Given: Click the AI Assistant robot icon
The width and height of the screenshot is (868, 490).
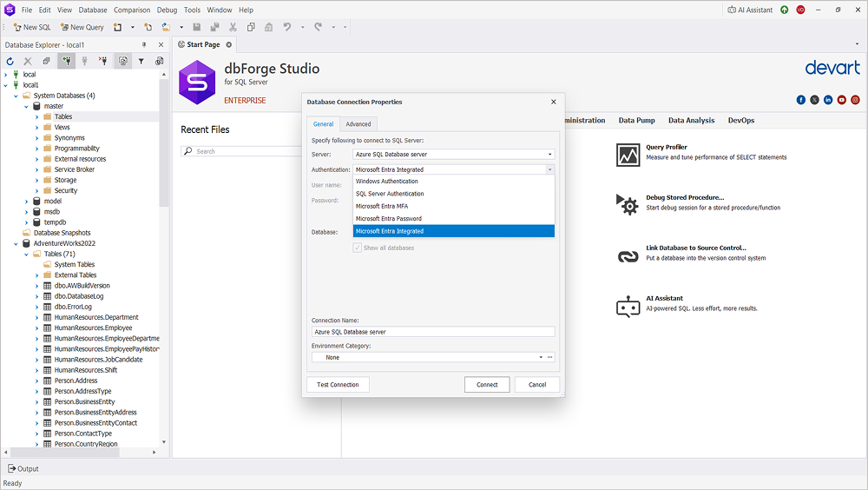Looking at the screenshot, I should tap(628, 306).
